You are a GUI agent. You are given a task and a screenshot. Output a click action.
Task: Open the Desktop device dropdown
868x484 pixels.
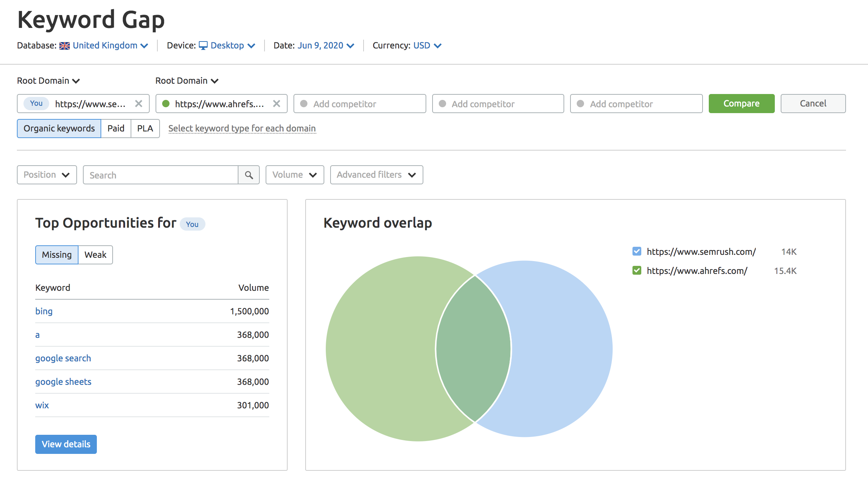[x=233, y=46]
